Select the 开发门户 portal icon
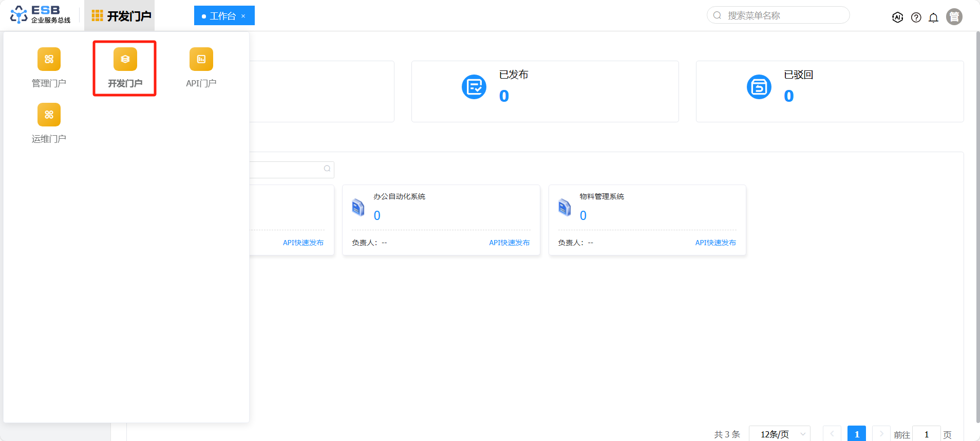Viewport: 980px width, 441px height. [x=125, y=59]
